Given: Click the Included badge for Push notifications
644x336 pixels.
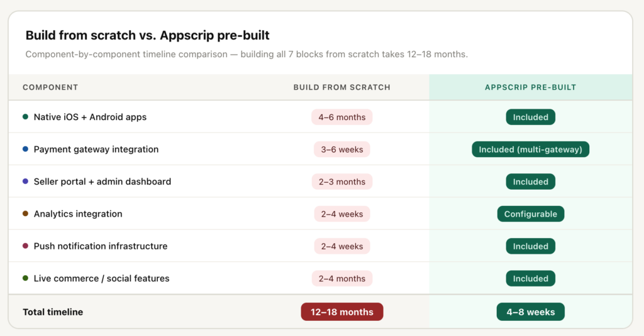Looking at the screenshot, I should tap(530, 246).
